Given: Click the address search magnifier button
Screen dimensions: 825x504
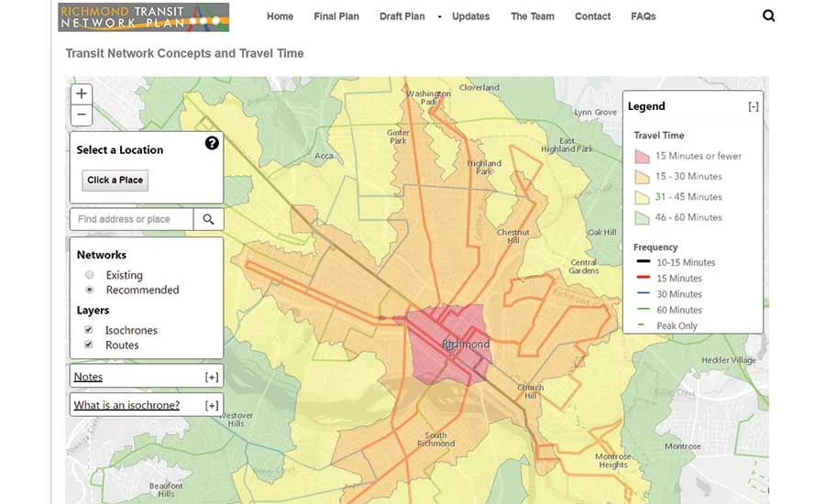Looking at the screenshot, I should (x=208, y=219).
